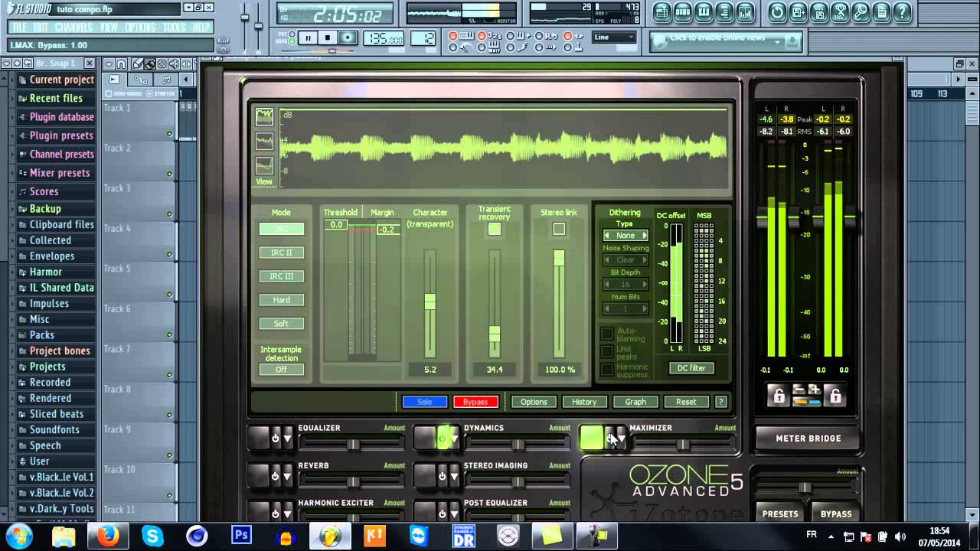Click the meter link icon between locks
The height and width of the screenshot is (551, 980).
807,401
